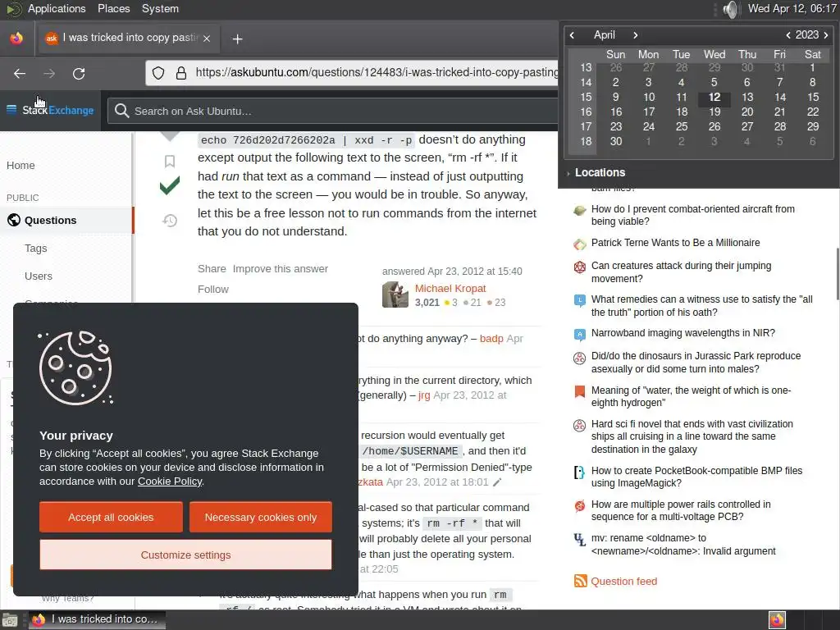Click the icon beside 'PocketBook-compatible BMP' question
The height and width of the screenshot is (630, 840).
(x=580, y=472)
